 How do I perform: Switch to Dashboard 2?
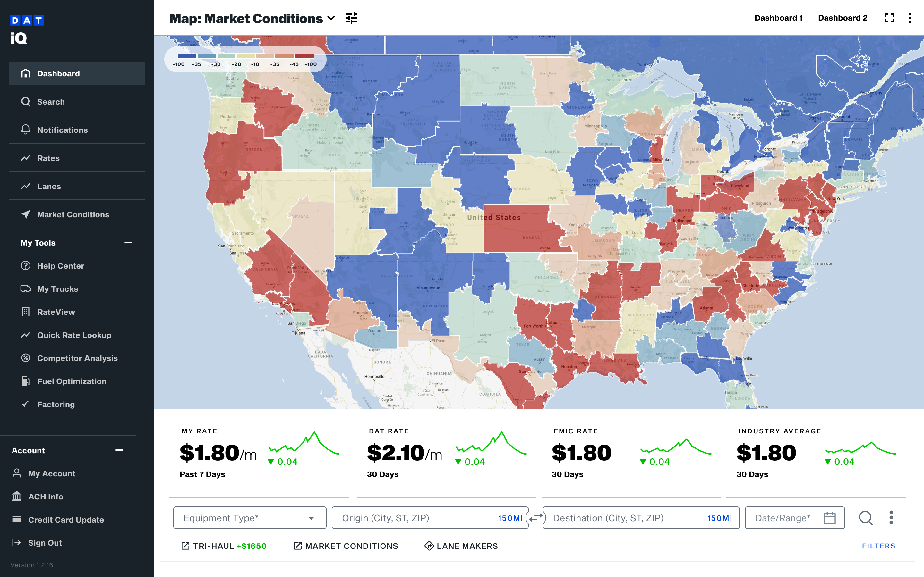pos(842,18)
